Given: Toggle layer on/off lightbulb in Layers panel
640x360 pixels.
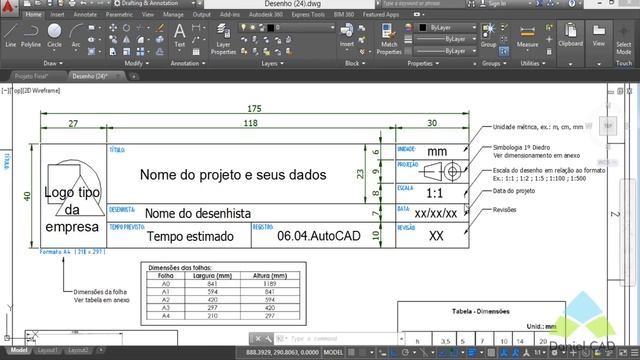Looking at the screenshot, I should 244,27.
